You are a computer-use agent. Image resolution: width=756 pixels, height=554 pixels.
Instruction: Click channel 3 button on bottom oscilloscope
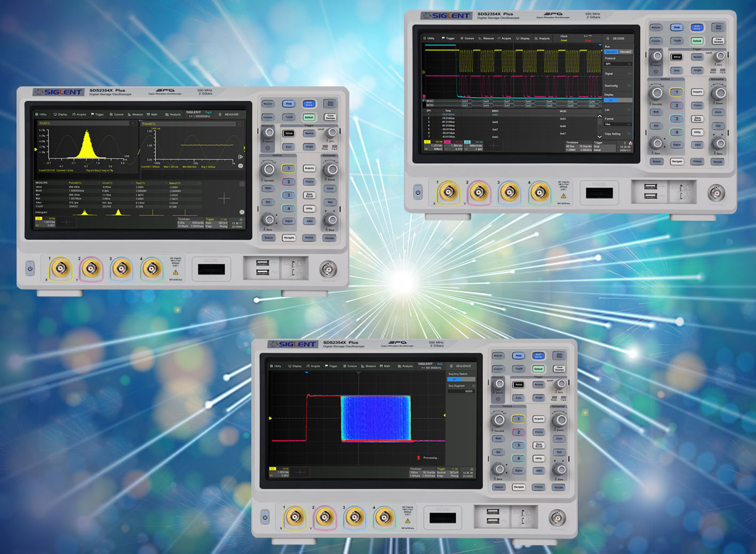[x=519, y=445]
